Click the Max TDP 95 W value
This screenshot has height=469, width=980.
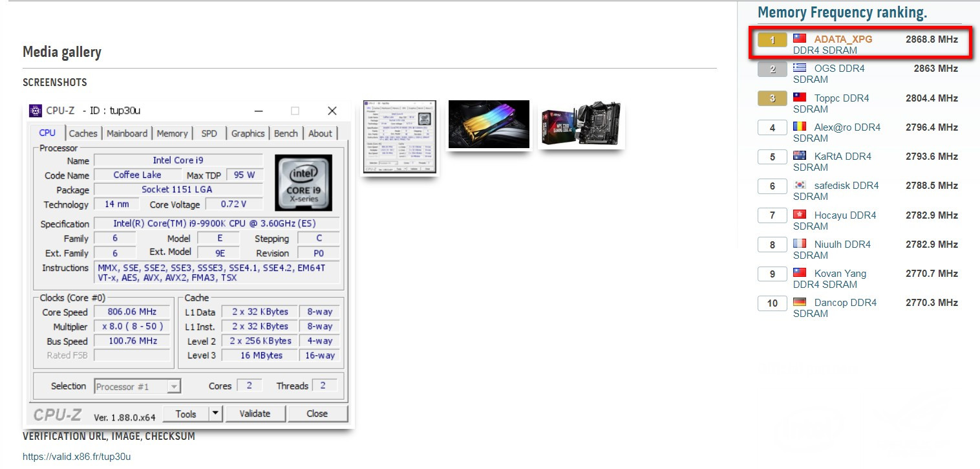[244, 175]
